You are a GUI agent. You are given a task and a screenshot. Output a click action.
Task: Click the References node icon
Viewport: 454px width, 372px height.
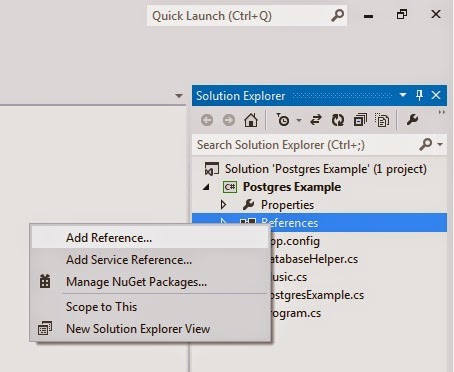tap(248, 221)
